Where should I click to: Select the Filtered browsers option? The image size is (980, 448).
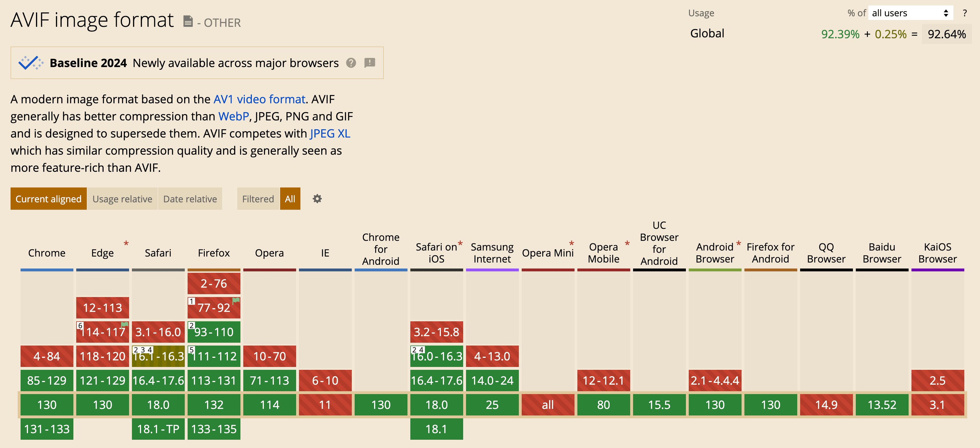click(x=258, y=199)
